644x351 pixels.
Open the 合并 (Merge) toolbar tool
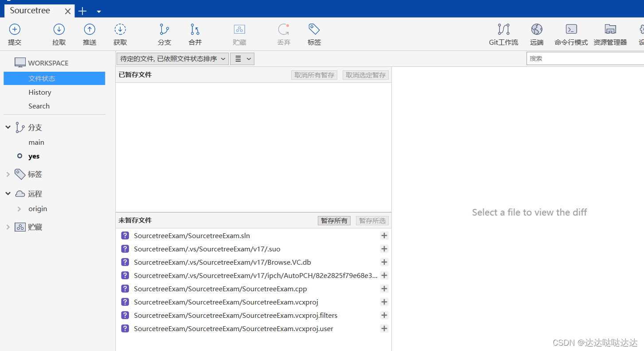coord(195,30)
